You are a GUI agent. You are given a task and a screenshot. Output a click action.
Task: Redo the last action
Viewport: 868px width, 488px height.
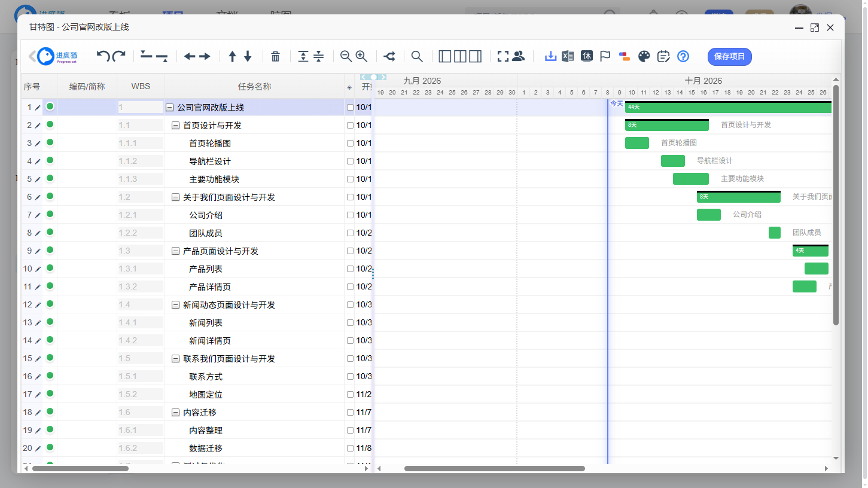point(119,56)
